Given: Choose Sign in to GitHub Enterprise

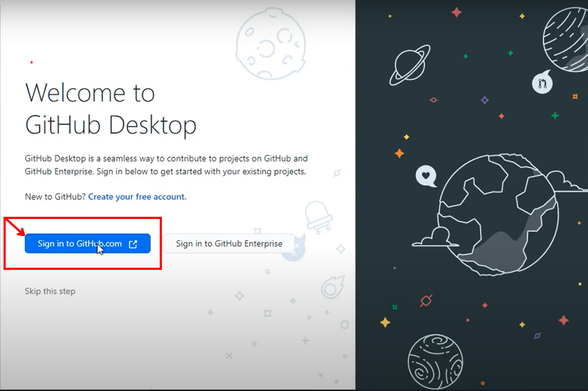Looking at the screenshot, I should click(x=229, y=244).
